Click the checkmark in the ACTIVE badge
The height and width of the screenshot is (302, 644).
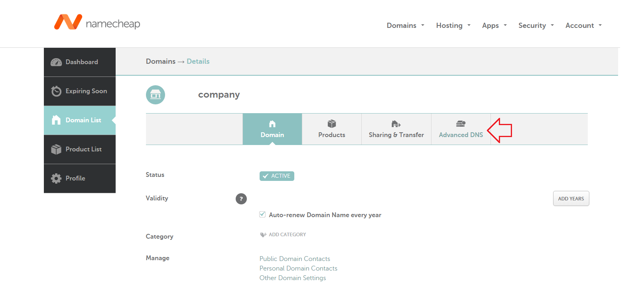tap(266, 176)
